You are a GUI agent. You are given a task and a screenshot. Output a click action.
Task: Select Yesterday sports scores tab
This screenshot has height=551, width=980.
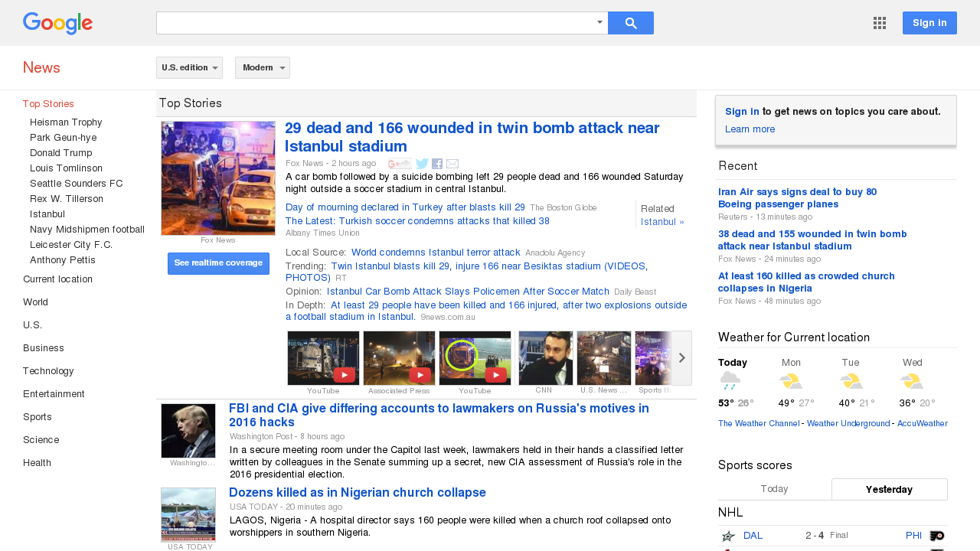889,489
